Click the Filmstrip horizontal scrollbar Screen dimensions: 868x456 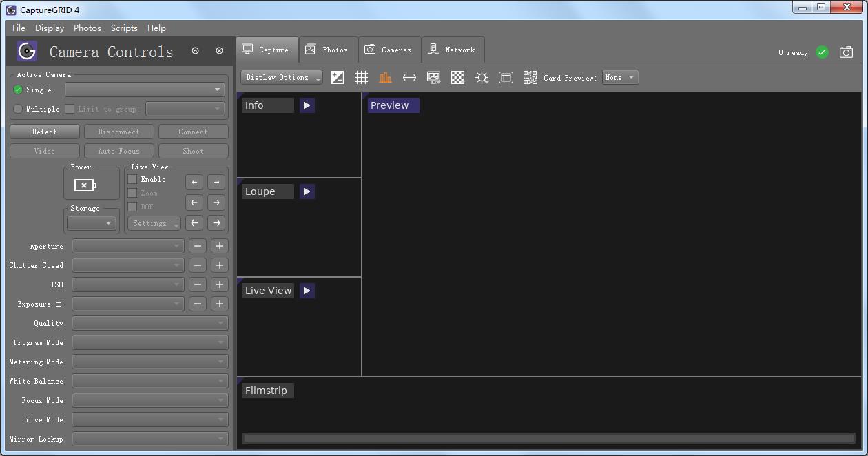pos(549,438)
